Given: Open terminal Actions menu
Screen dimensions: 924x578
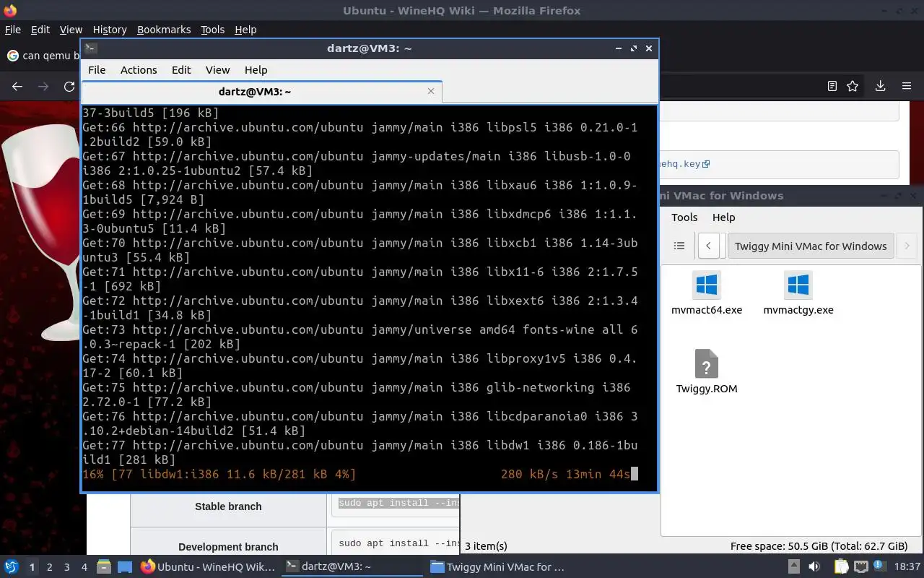Looking at the screenshot, I should [x=139, y=70].
